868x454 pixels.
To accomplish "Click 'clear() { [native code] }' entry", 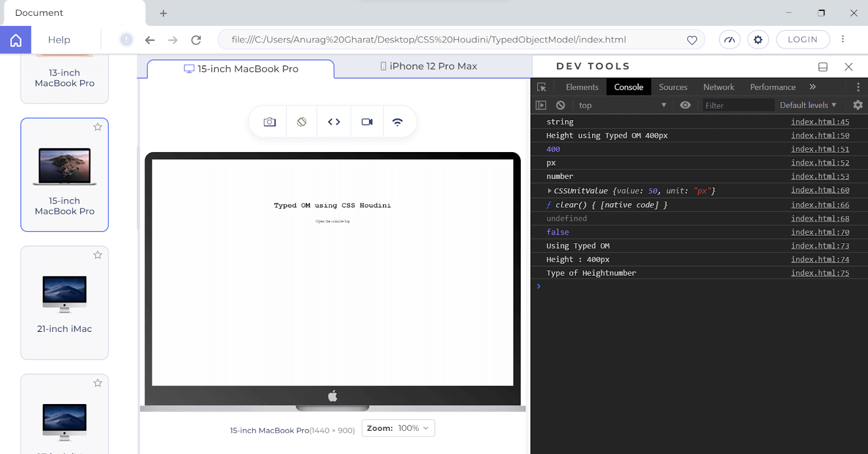I will point(607,205).
